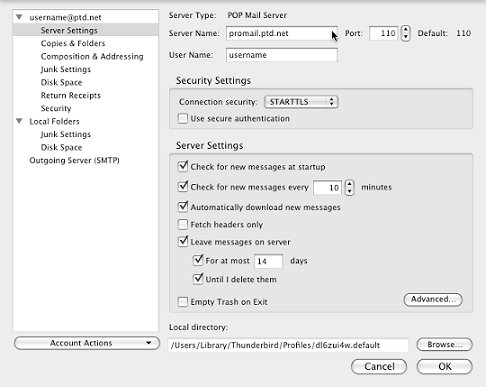Open the Connection security STARTTLS dropdown
486x387 pixels.
click(x=301, y=102)
